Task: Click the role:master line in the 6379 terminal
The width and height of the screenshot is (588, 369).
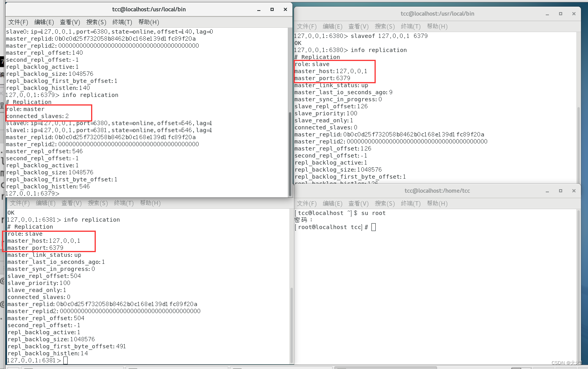Action: pos(25,109)
